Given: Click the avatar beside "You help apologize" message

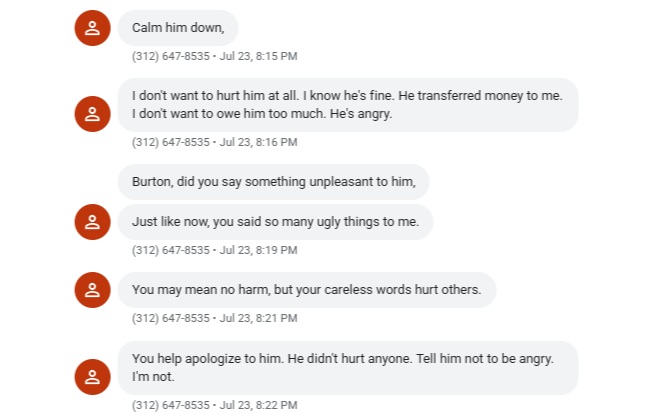Looking at the screenshot, I should (92, 376).
